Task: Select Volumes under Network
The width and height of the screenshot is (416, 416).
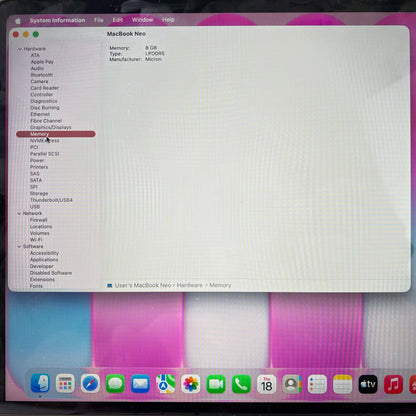Action: pyautogui.click(x=40, y=233)
